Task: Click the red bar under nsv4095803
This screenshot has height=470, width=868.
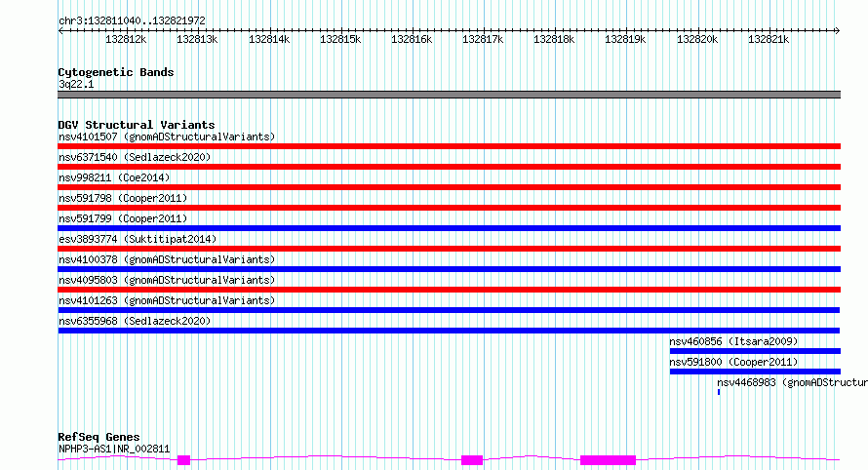Action: point(449,290)
